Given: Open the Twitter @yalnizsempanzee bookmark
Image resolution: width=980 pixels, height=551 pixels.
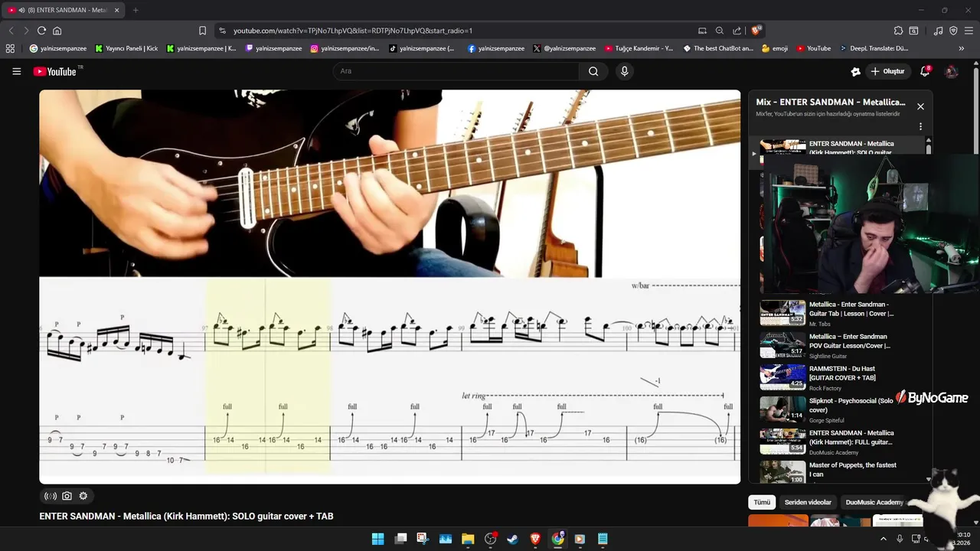Looking at the screenshot, I should coord(565,48).
